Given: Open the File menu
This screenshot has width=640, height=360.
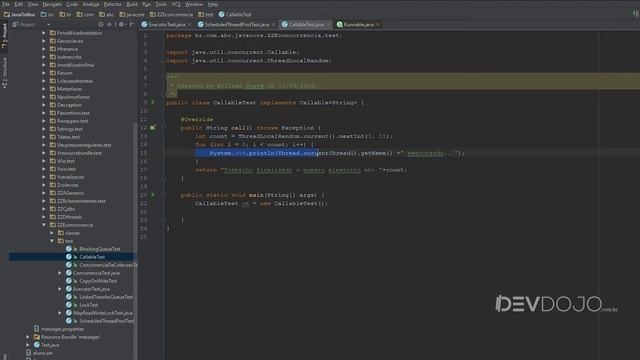Looking at the screenshot, I should tap(6, 4).
